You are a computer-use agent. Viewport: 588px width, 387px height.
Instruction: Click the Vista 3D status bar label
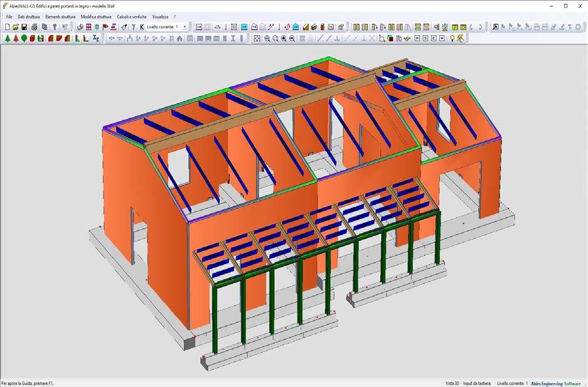[452, 383]
